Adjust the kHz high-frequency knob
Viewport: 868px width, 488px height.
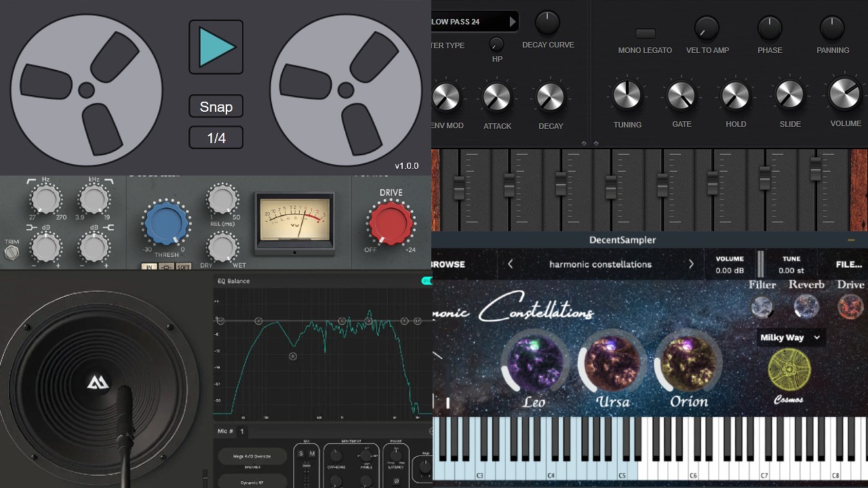(x=94, y=200)
